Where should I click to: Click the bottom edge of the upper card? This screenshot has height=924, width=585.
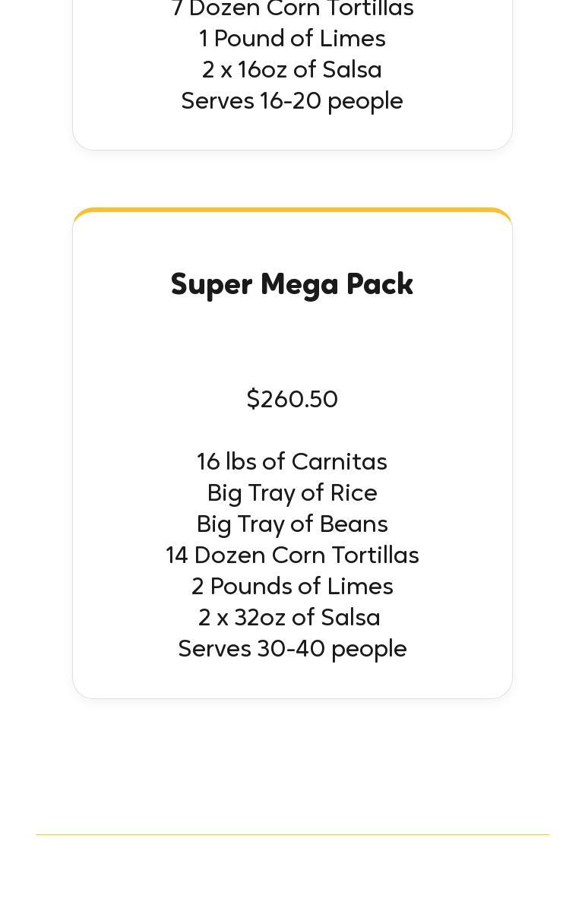click(x=292, y=149)
